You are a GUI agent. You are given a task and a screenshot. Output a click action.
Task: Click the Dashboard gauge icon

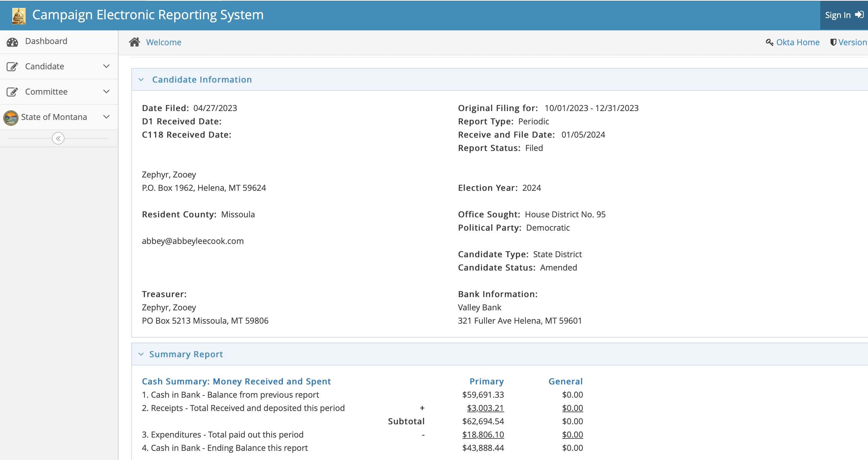coord(12,42)
